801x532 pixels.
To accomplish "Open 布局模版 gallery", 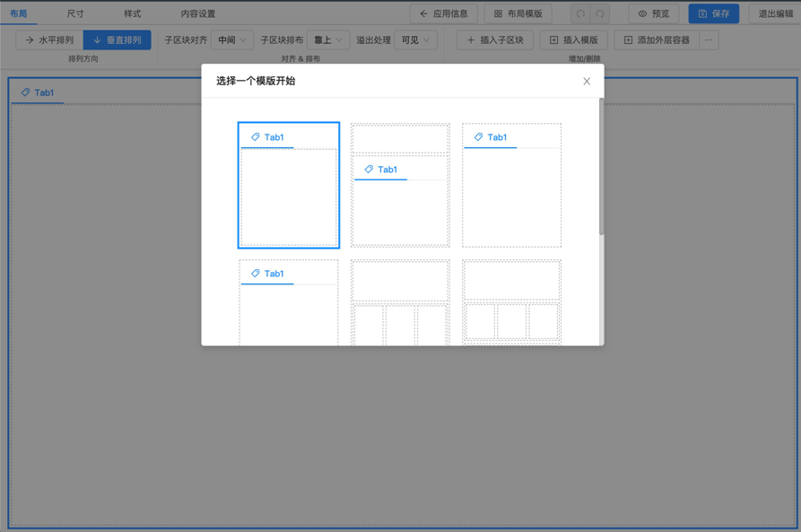I will [x=518, y=13].
